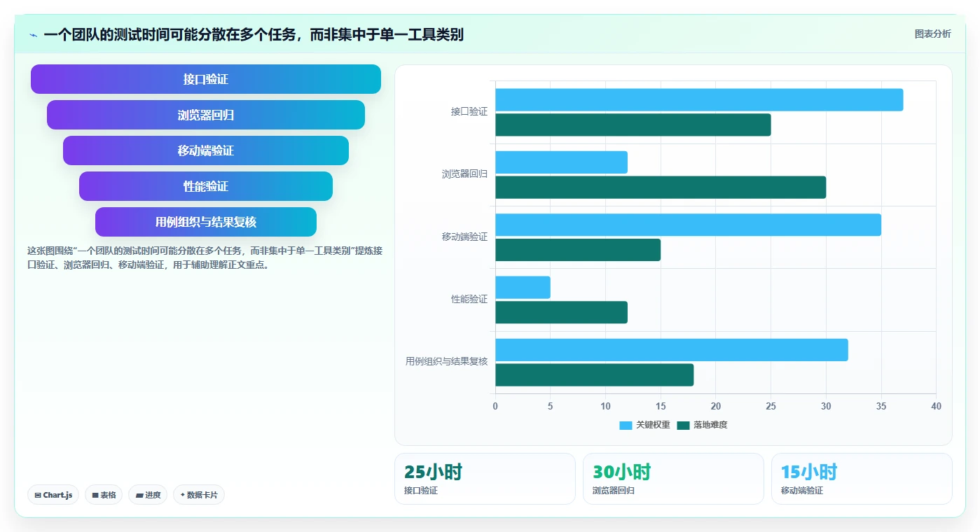Select the 性能验证 funnel stage

(206, 186)
